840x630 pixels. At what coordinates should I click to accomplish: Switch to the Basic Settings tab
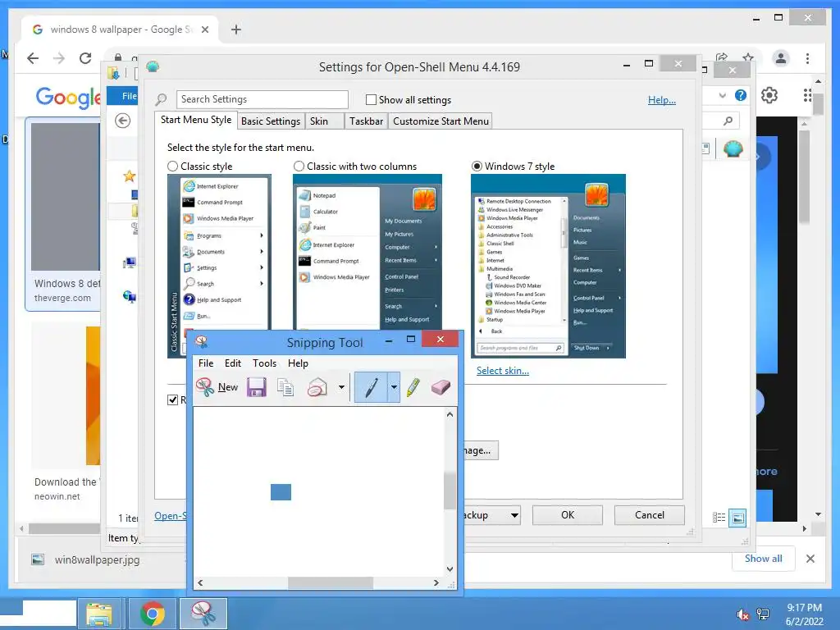271,121
